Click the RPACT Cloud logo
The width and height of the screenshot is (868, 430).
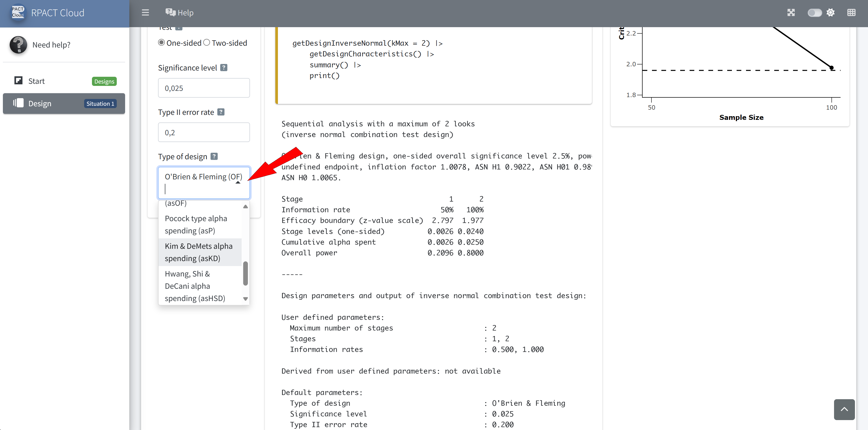[18, 13]
